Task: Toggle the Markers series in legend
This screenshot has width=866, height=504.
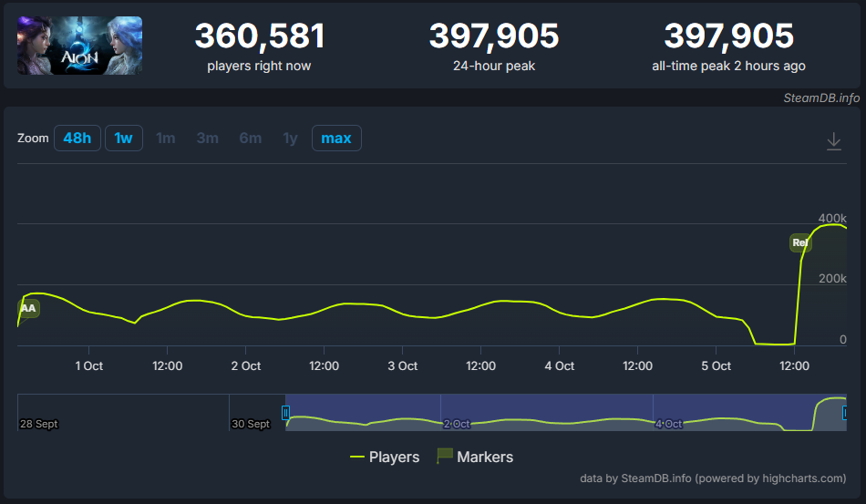Action: click(475, 457)
